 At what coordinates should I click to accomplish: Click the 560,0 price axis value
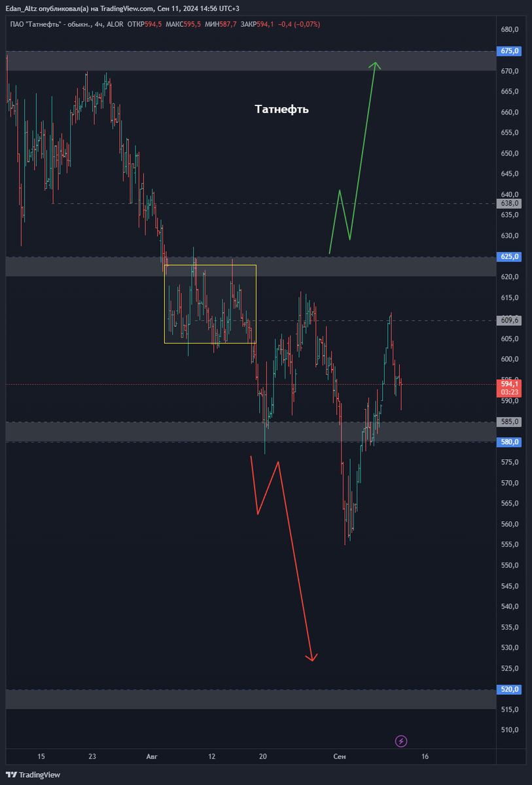pyautogui.click(x=510, y=524)
